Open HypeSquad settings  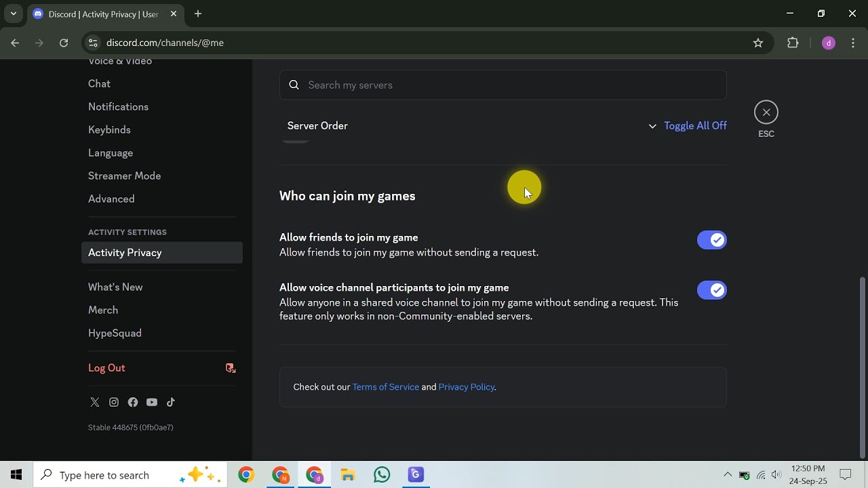pyautogui.click(x=115, y=333)
